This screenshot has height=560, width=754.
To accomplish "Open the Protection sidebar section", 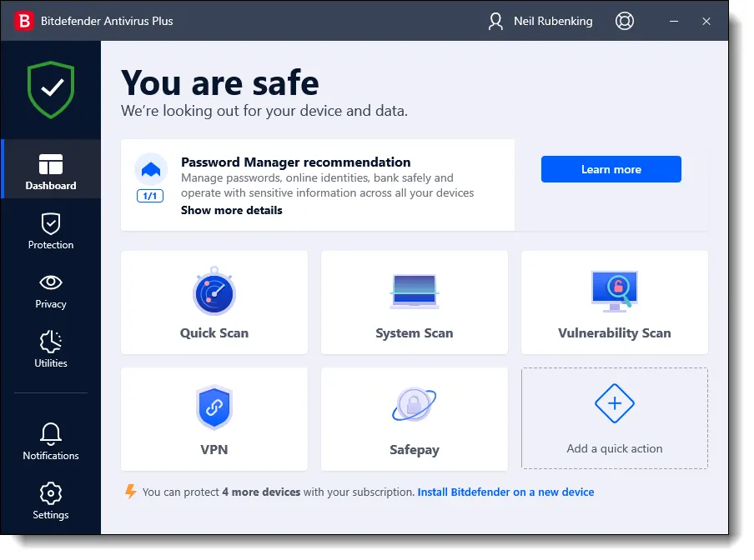I will [51, 231].
